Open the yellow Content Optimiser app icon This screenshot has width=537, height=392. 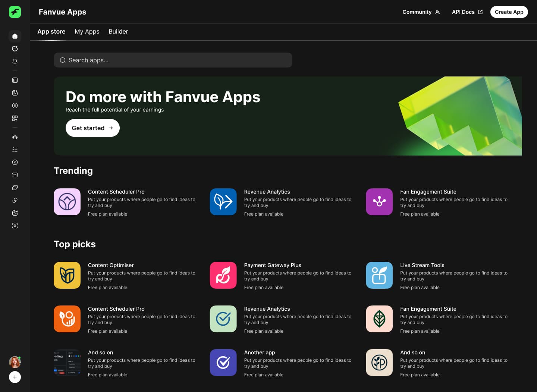pos(67,275)
